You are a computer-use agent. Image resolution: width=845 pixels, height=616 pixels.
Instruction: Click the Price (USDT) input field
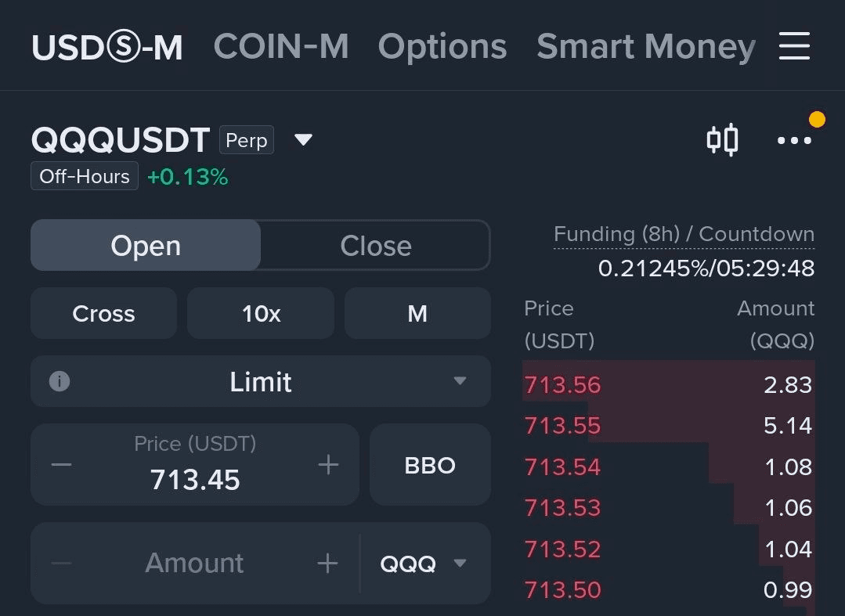pyautogui.click(x=195, y=465)
